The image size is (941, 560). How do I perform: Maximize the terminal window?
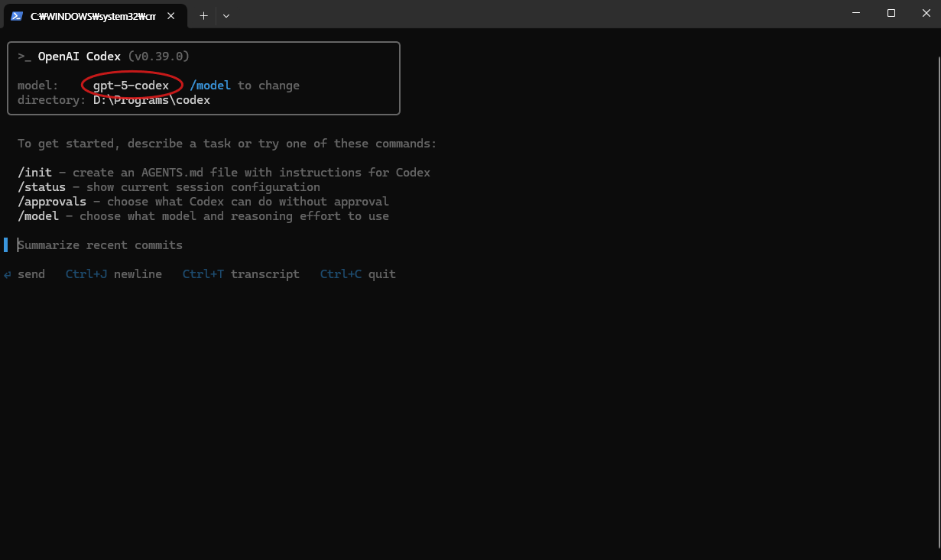pyautogui.click(x=891, y=14)
